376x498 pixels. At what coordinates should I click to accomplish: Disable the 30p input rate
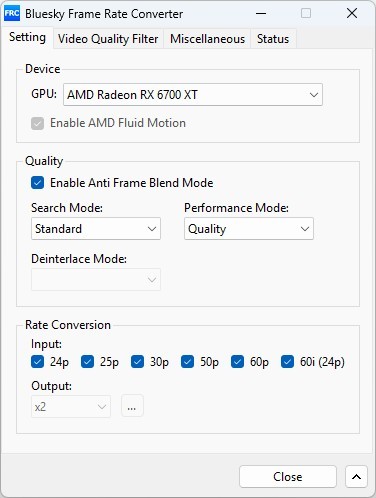pos(137,361)
